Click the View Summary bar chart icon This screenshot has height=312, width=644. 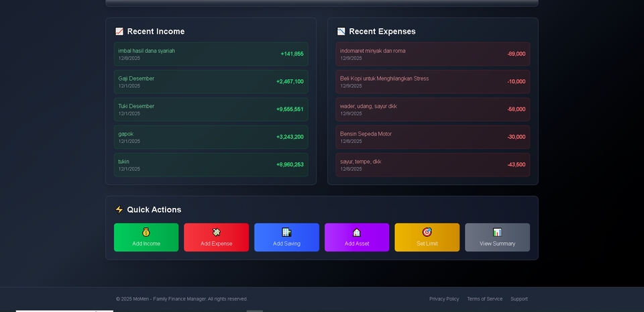pyautogui.click(x=497, y=232)
